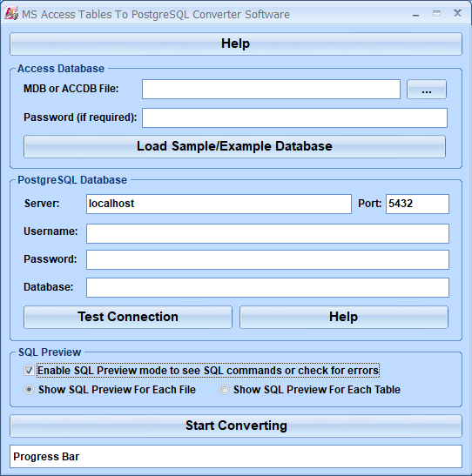Click the application icon in title bar
The width and height of the screenshot is (472, 476).
point(11,14)
